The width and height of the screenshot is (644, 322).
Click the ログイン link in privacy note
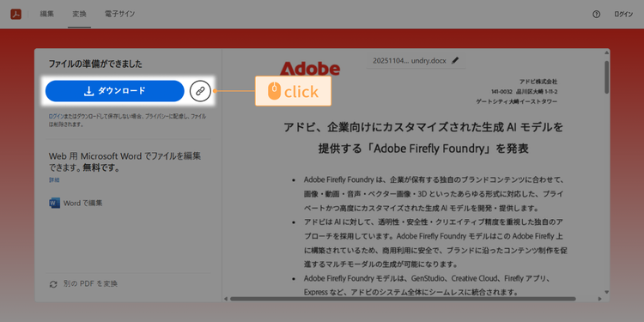tap(56, 117)
